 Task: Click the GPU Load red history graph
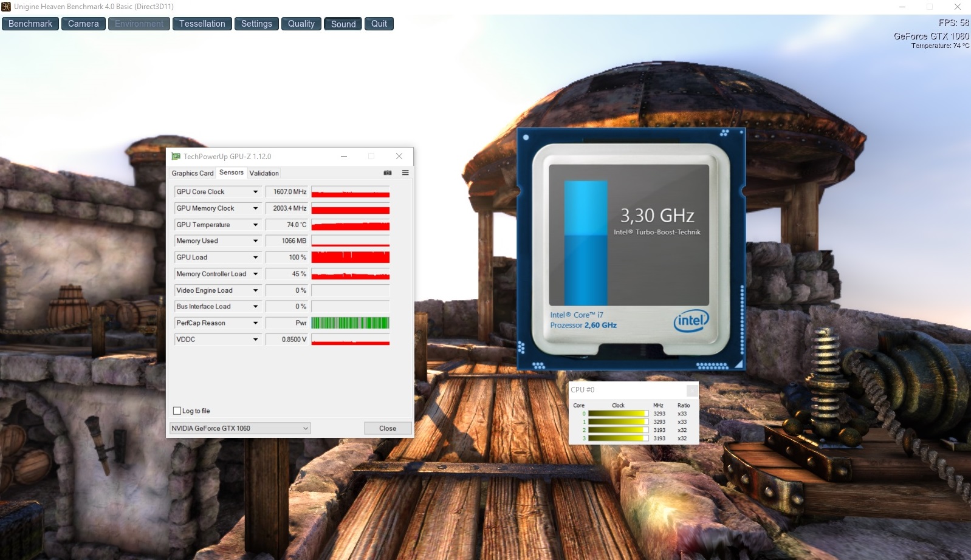[351, 258]
